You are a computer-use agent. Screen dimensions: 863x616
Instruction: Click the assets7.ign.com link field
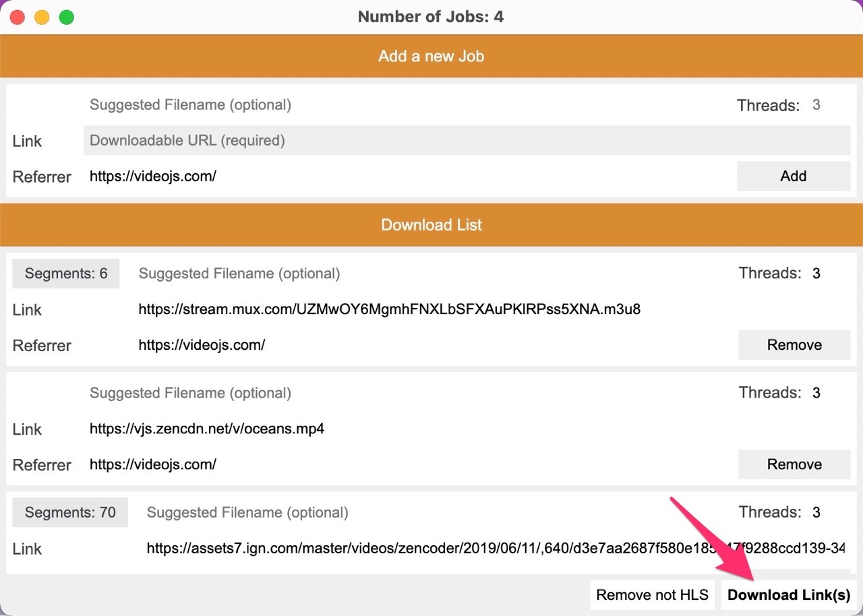click(496, 549)
